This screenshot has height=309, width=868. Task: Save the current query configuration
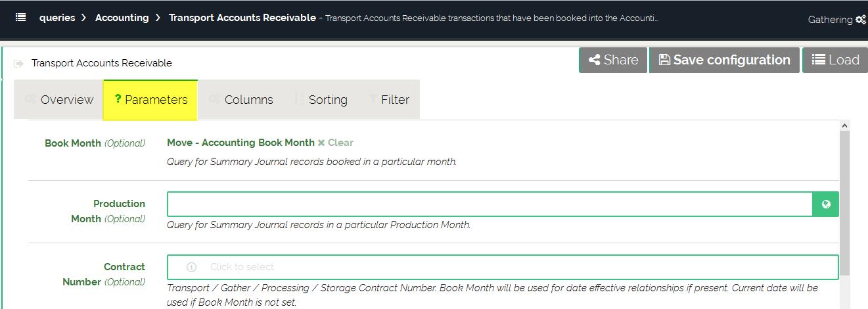coord(724,60)
